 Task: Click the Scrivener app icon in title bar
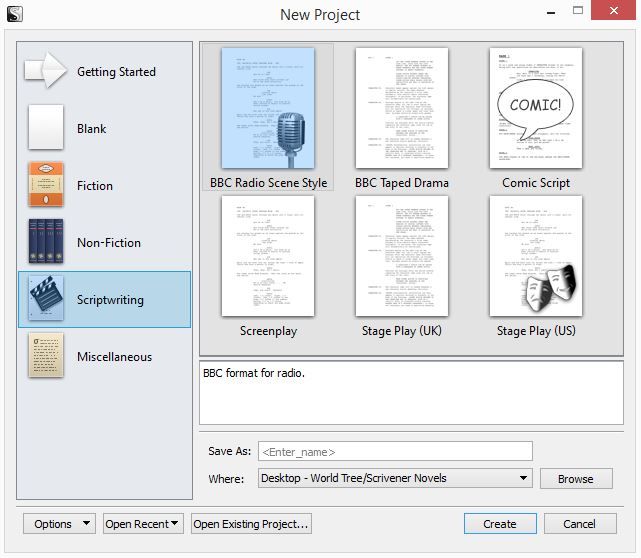(x=15, y=14)
